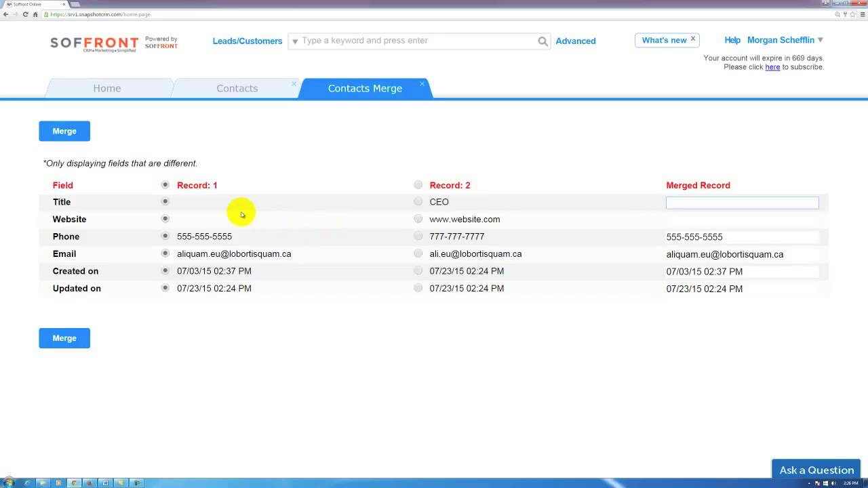Open Internet Explorer from the taskbar
The height and width of the screenshot is (488, 868).
(27, 483)
